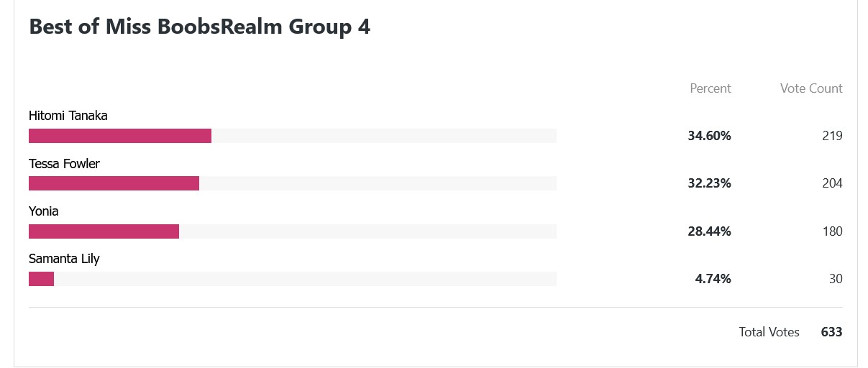This screenshot has height=368, width=868.
Task: Select the 34.60% percentage value
Action: [x=710, y=136]
